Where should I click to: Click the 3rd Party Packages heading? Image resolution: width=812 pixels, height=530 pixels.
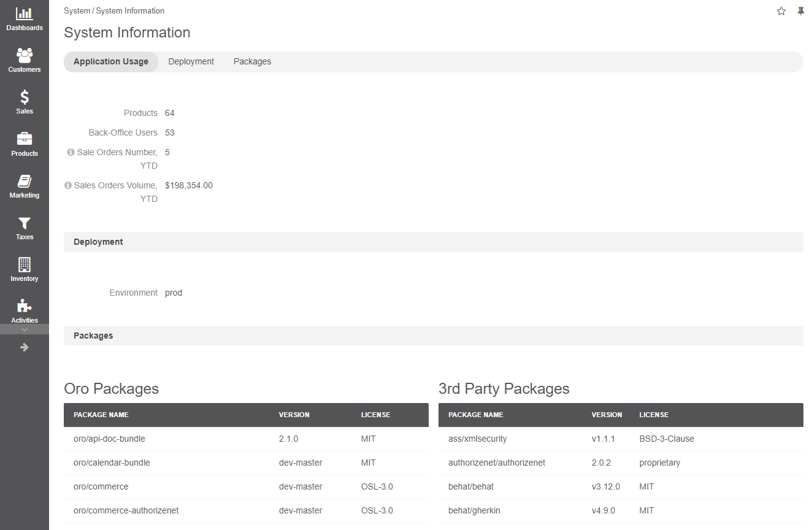point(504,388)
